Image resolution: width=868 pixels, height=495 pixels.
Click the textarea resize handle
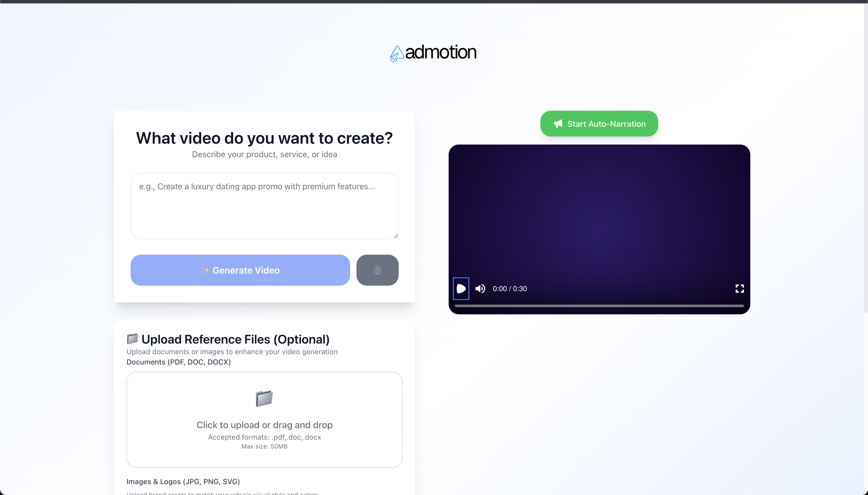[396, 236]
